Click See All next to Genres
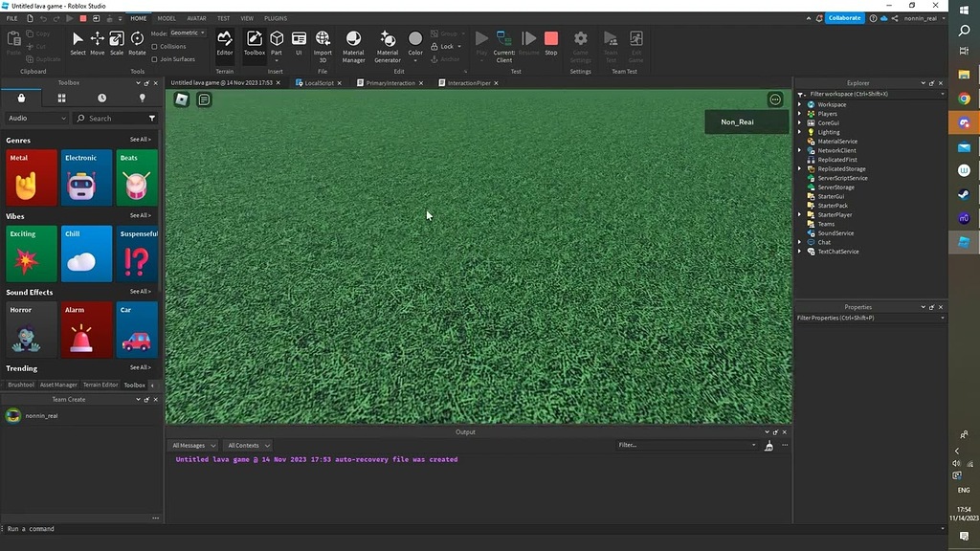Image resolution: width=980 pixels, height=551 pixels. coord(140,140)
